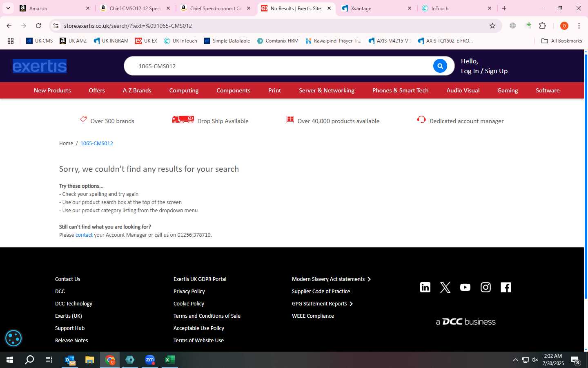
Task: Click the blue search magnifier button
Action: click(440, 66)
